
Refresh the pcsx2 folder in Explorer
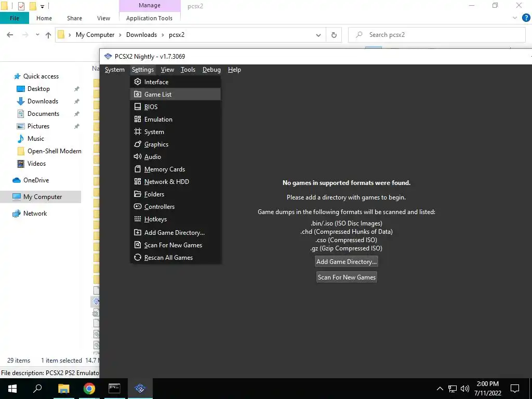pyautogui.click(x=334, y=35)
